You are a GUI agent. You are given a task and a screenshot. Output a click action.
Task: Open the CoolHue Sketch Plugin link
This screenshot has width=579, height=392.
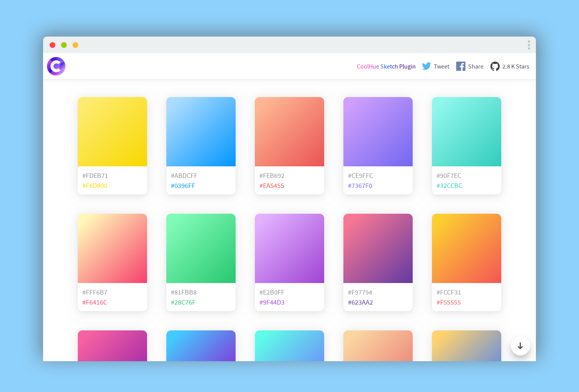pyautogui.click(x=386, y=66)
